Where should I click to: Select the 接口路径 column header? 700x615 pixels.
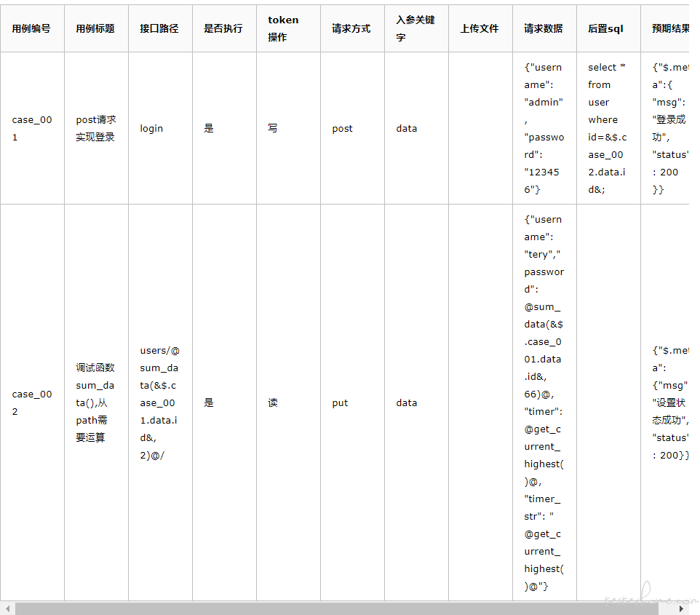[159, 28]
